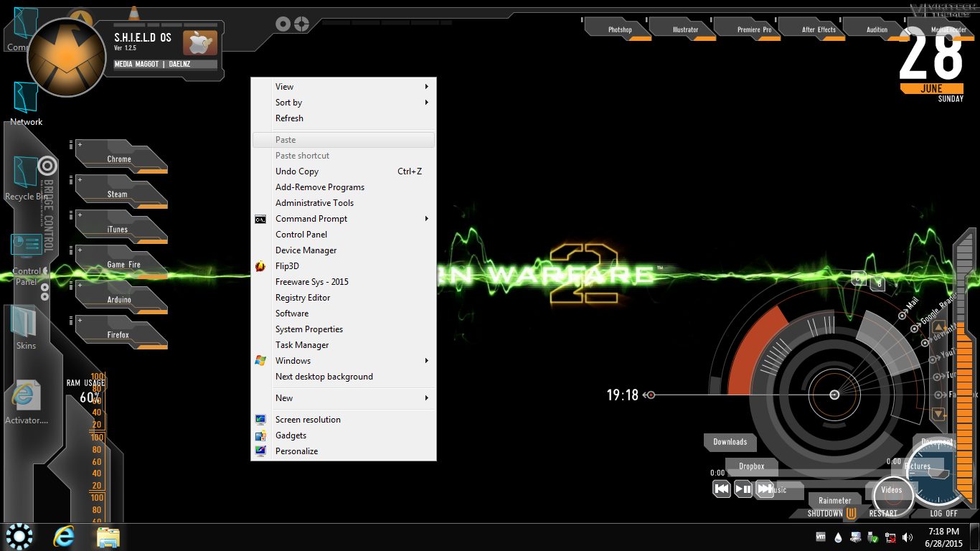Expand the Sort by submenu arrow

[426, 103]
